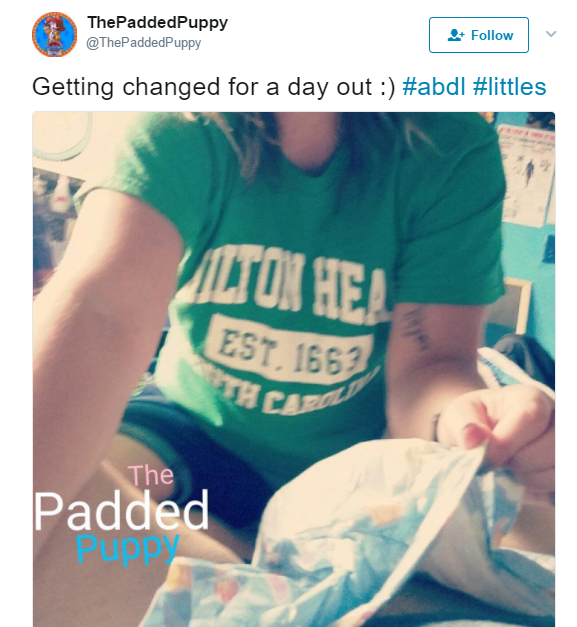Screen dimensions: 577x627
Task: Click the person-plus icon inside Follow
Action: pyautogui.click(x=456, y=35)
